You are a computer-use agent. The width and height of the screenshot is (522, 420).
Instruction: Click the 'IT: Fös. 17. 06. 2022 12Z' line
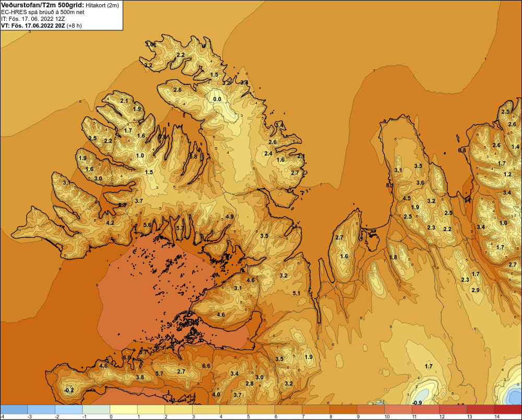click(x=32, y=19)
